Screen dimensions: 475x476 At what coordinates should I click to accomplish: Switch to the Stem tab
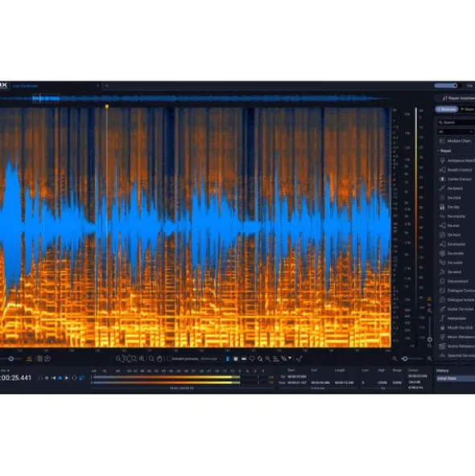pos(468,110)
